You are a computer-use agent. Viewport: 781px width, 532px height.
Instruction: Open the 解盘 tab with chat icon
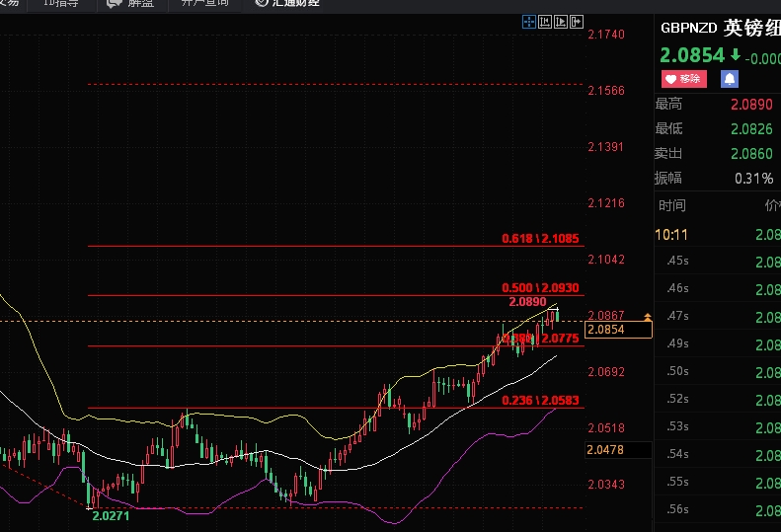(x=130, y=3)
